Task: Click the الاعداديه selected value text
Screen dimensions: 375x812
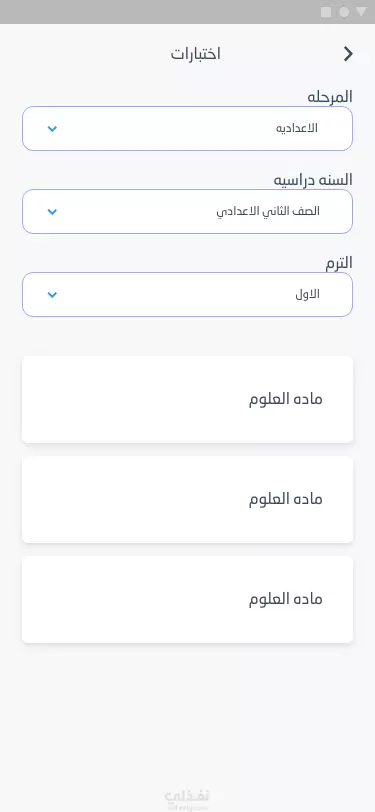Action: click(x=297, y=128)
